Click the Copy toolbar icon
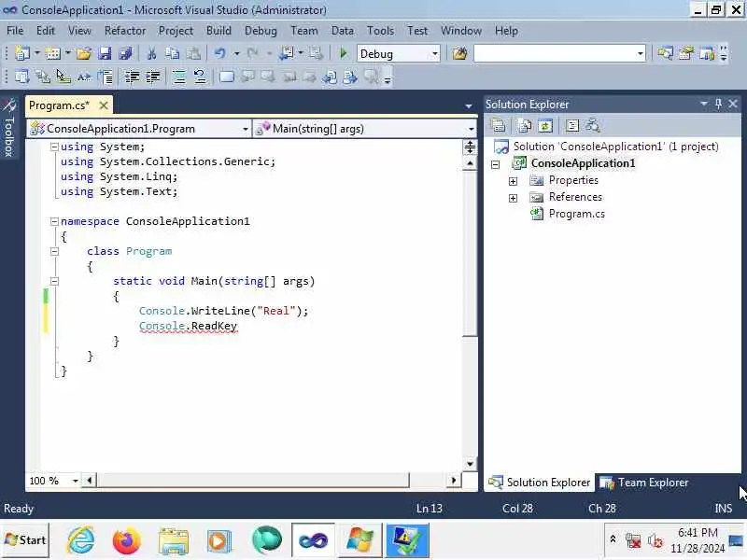The height and width of the screenshot is (560, 747). (172, 53)
